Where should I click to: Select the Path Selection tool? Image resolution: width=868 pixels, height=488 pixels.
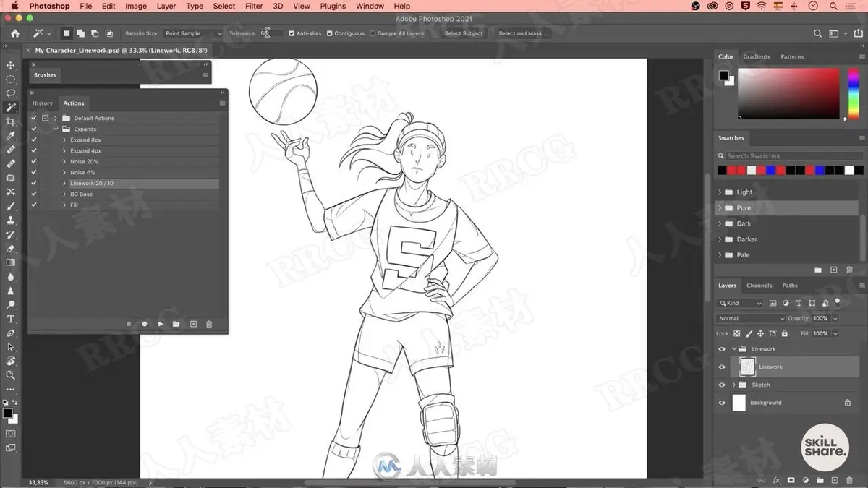(11, 347)
